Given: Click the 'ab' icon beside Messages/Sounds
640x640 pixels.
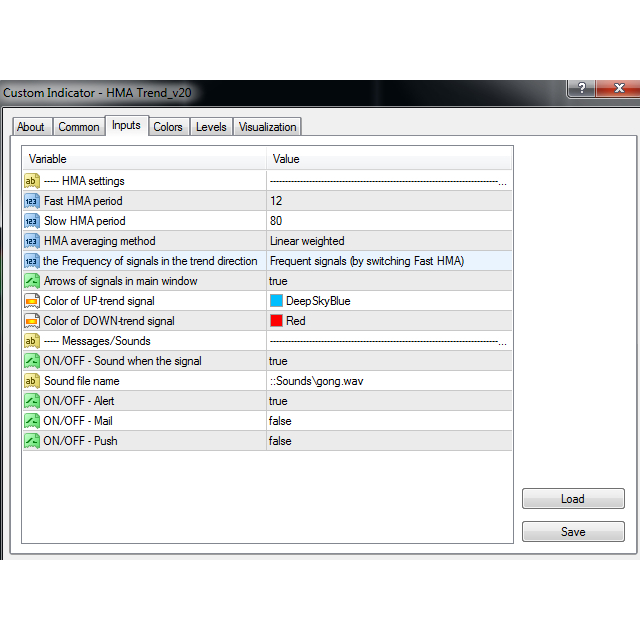Looking at the screenshot, I should 31,341.
